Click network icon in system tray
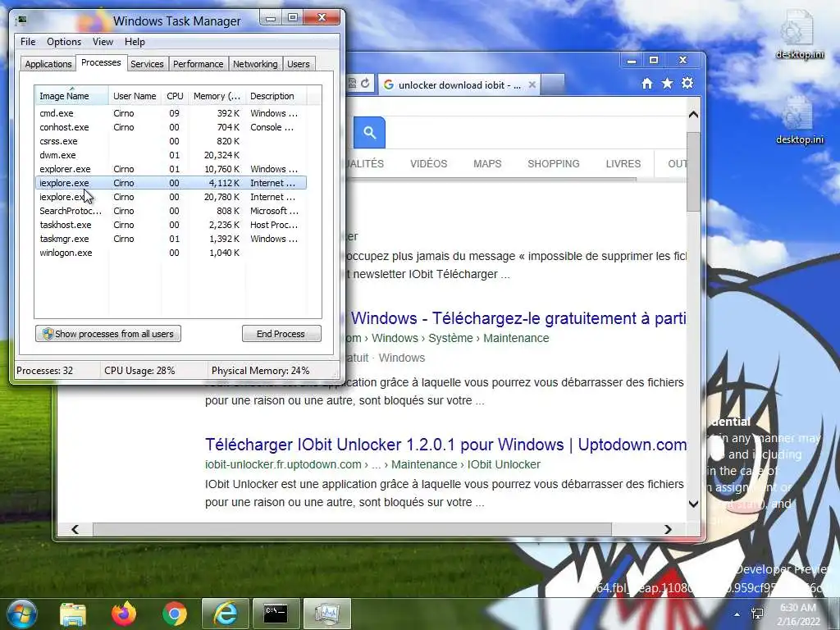Image resolution: width=840 pixels, height=630 pixels. click(x=757, y=614)
